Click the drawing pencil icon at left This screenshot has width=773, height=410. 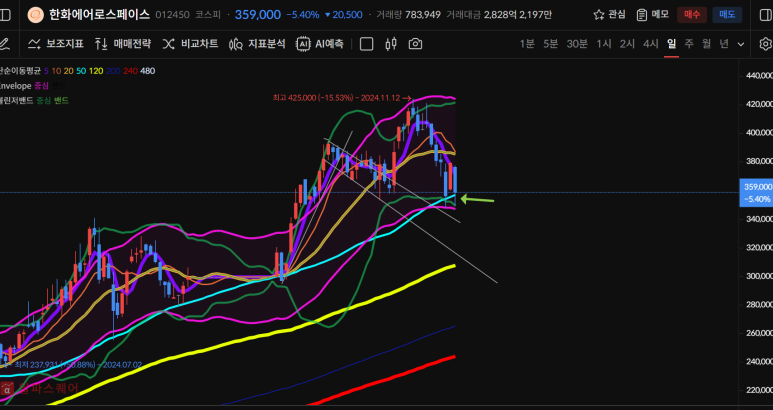click(x=4, y=44)
